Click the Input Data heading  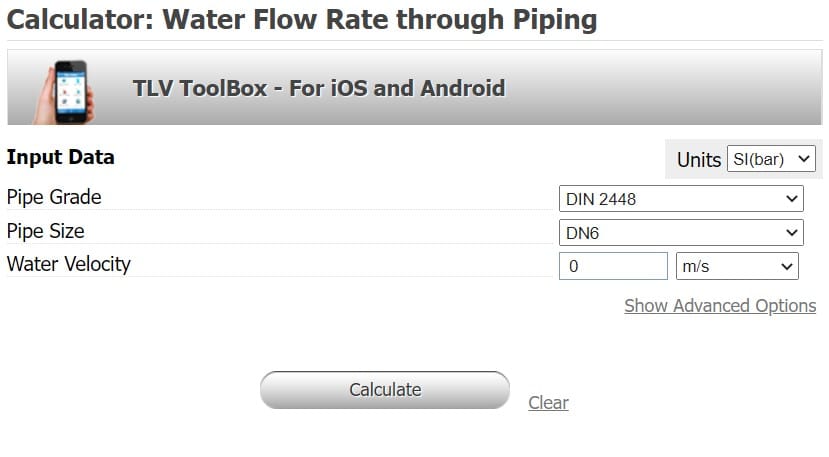coord(60,157)
